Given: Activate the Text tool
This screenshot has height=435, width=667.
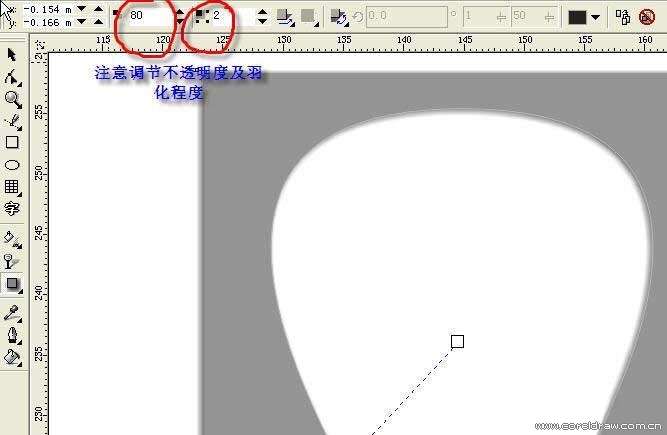Looking at the screenshot, I should point(13,209).
